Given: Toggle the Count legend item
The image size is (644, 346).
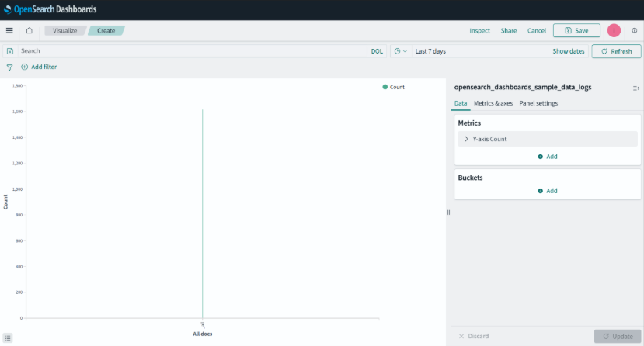Looking at the screenshot, I should click(x=393, y=87).
